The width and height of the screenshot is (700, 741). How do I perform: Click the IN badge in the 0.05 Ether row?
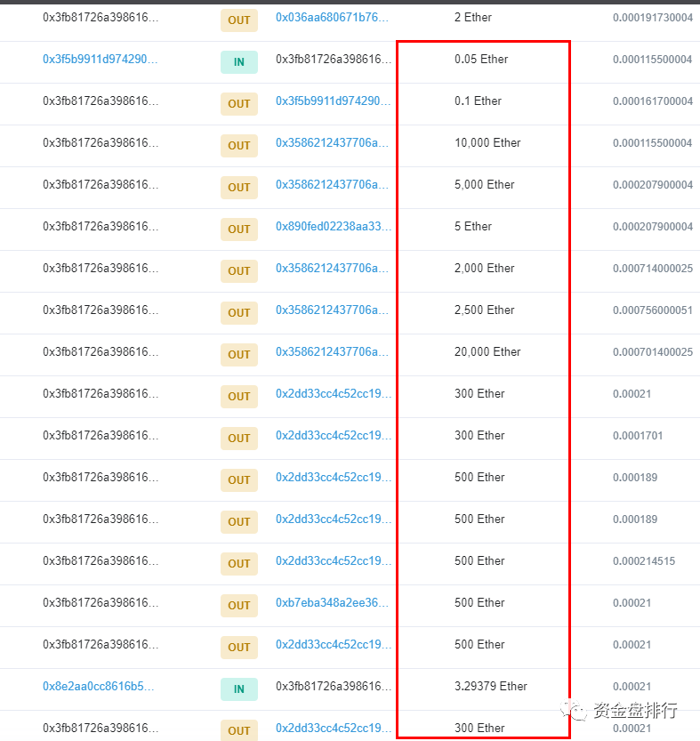pos(238,62)
